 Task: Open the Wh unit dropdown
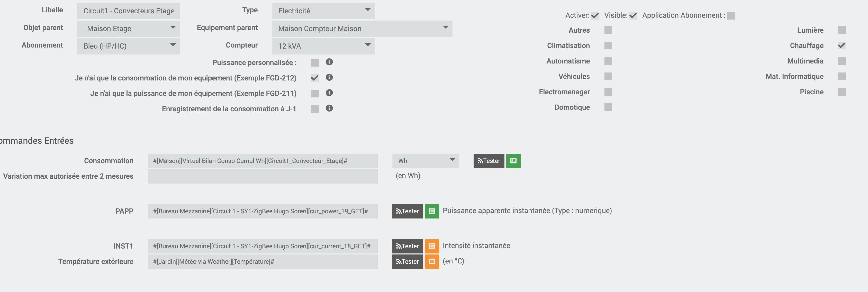click(425, 161)
